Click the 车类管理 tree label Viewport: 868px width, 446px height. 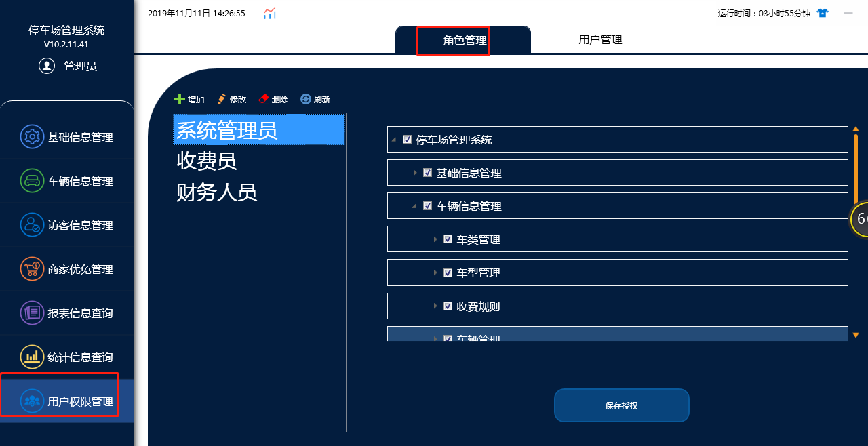(478, 239)
